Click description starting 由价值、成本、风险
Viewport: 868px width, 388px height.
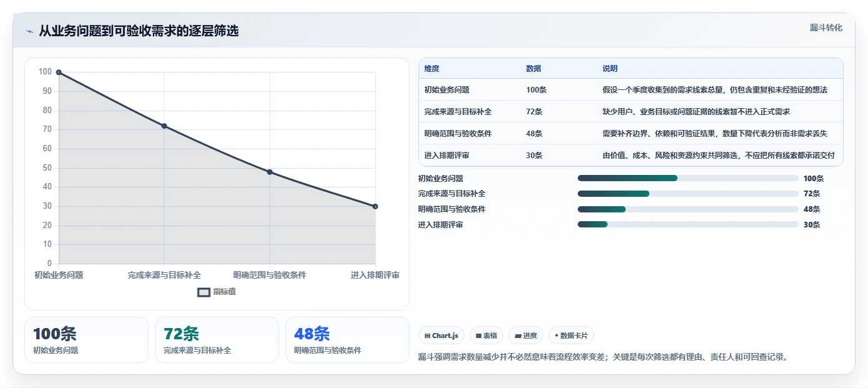point(719,156)
